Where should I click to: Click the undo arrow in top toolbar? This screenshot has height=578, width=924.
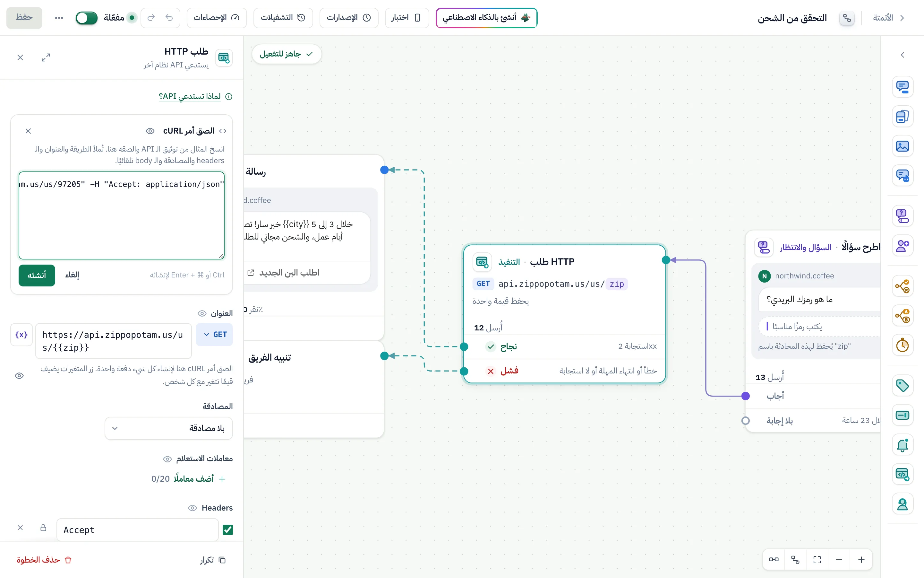169,18
